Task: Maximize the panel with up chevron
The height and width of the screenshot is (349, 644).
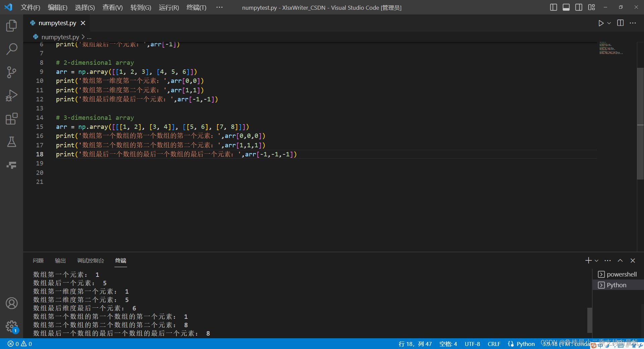Action: pos(620,260)
